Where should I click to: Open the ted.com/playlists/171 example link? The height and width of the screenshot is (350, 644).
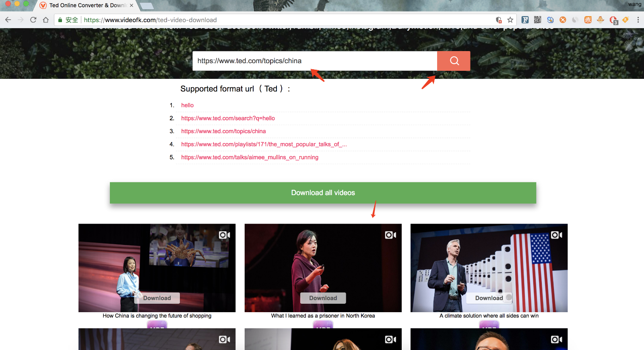click(264, 144)
